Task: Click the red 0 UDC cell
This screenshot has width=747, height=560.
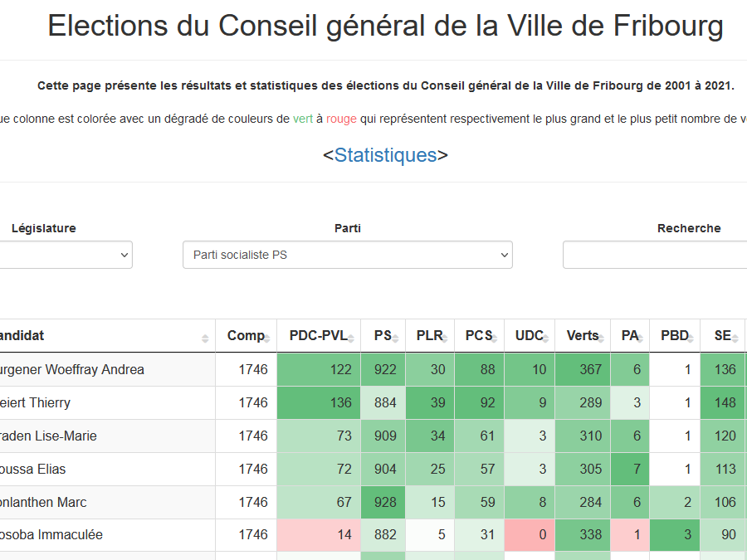Action: 530,536
